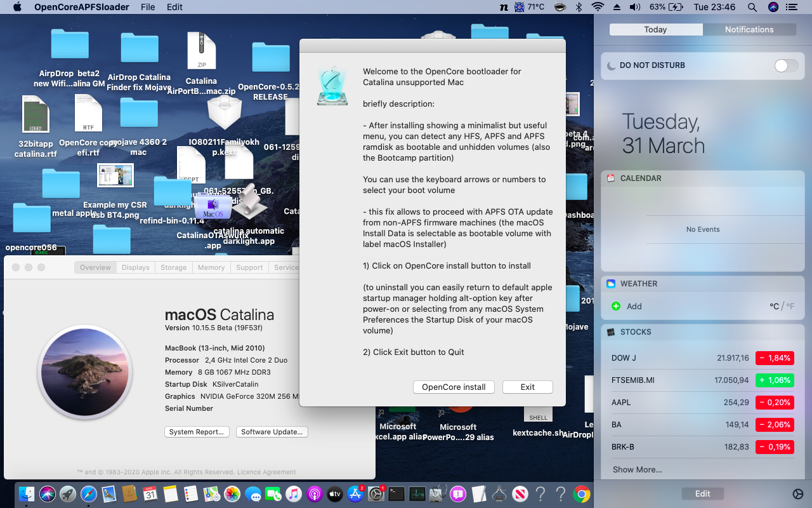Open the OpenCoreAPFSloader application menu
Viewport: 812px width, 508px height.
pyautogui.click(x=81, y=7)
